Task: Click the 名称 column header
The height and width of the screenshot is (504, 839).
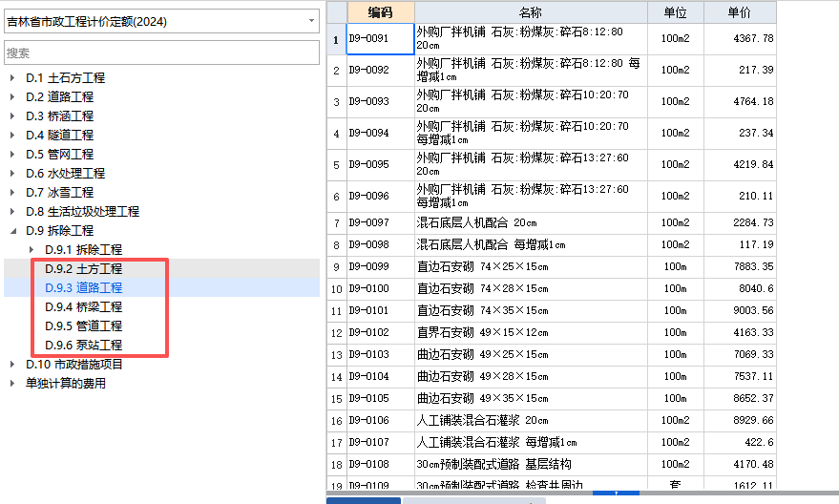Action: (x=530, y=12)
